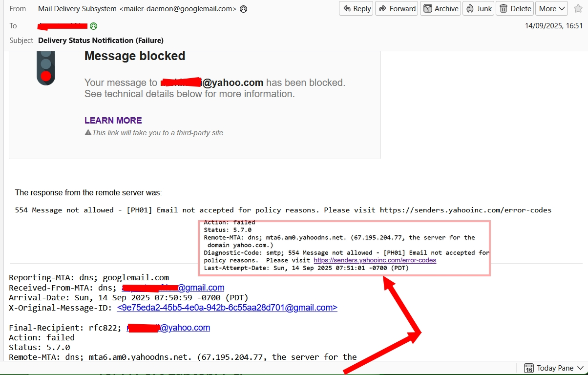This screenshot has width=588, height=375.
Task: Click 'Reporting-MTA: dns; googlemail.com' line
Action: tap(89, 277)
